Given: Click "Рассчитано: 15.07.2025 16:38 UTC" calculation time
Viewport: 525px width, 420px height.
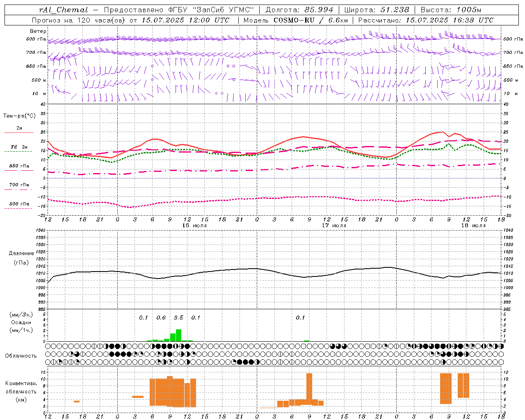Looking at the screenshot, I should pos(426,20).
